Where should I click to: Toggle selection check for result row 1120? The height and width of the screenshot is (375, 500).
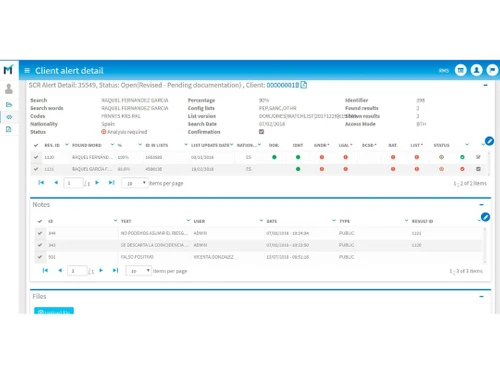36,157
